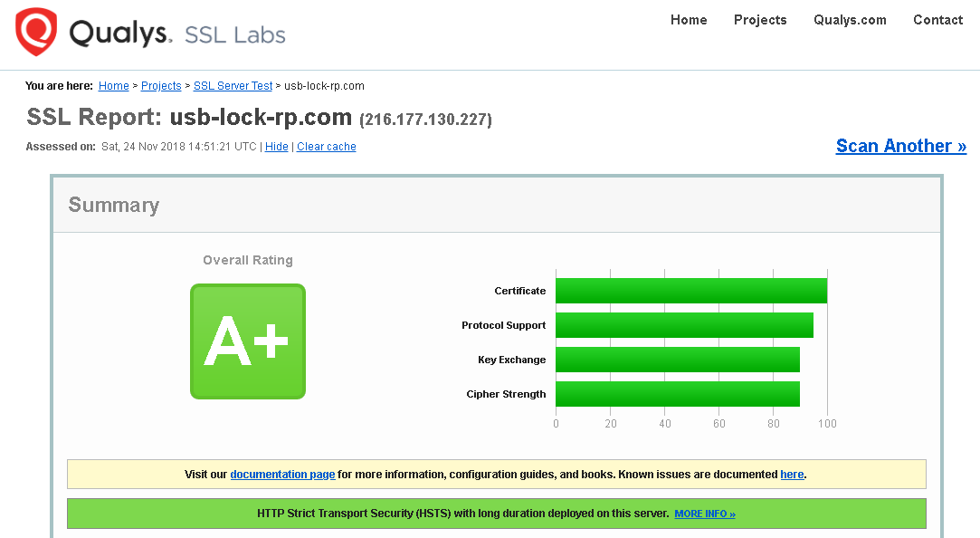Click the A+ overall rating badge
Screen dimensions: 980x538
248,341
